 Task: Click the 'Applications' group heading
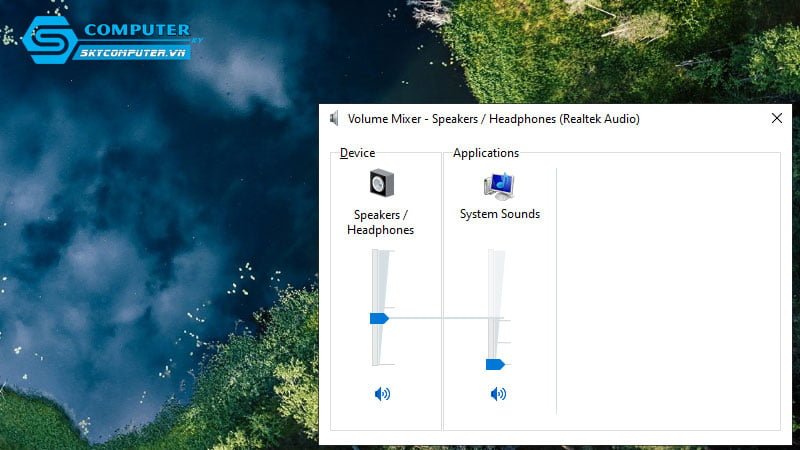pos(486,153)
